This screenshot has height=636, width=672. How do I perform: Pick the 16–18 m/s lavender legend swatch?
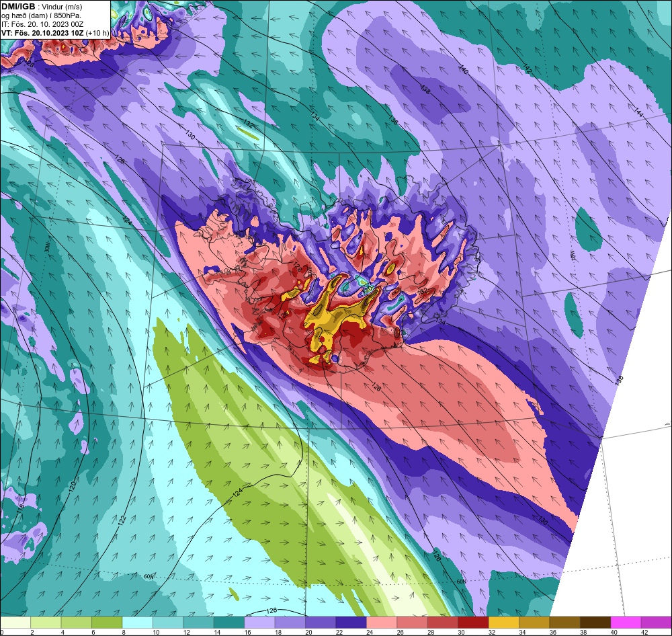click(259, 623)
